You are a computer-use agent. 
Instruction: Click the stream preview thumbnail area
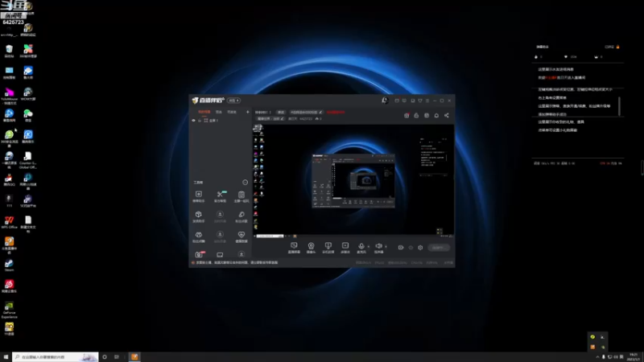[x=353, y=179]
